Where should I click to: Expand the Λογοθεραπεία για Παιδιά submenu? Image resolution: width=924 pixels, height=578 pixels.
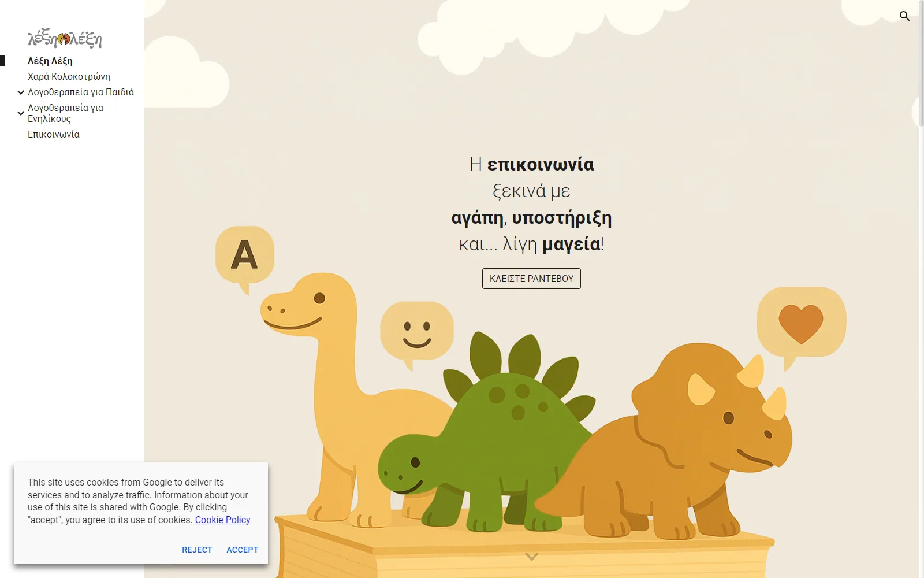point(21,92)
